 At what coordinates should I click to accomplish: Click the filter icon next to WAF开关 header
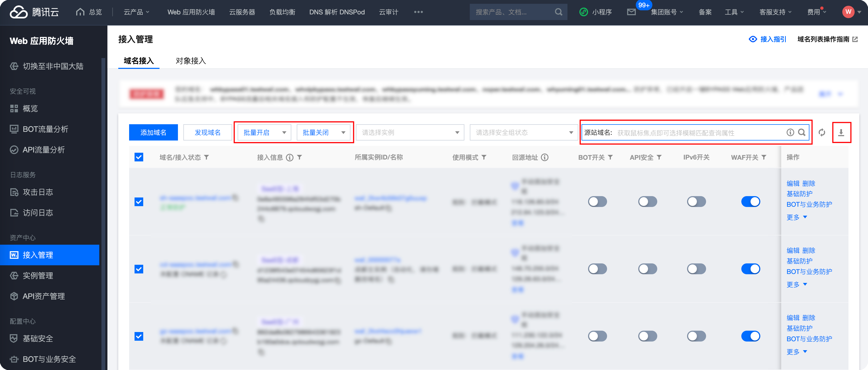click(764, 157)
